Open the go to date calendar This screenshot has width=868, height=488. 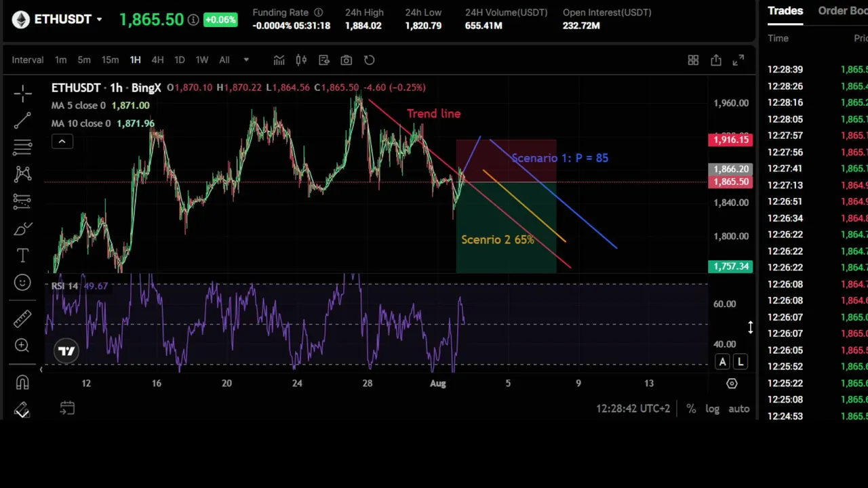point(67,408)
